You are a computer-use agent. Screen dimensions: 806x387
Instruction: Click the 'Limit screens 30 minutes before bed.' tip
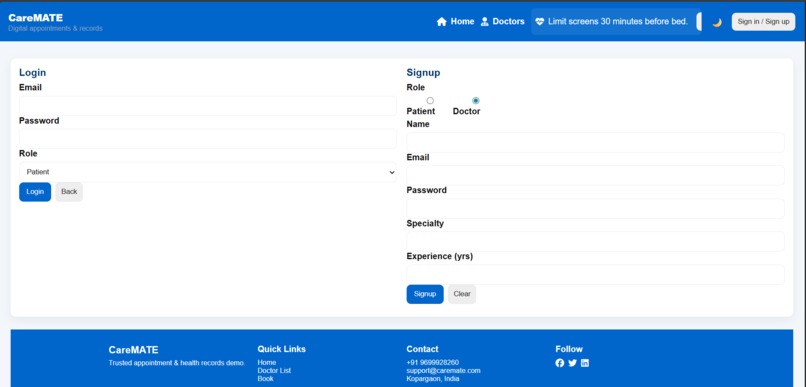point(617,22)
